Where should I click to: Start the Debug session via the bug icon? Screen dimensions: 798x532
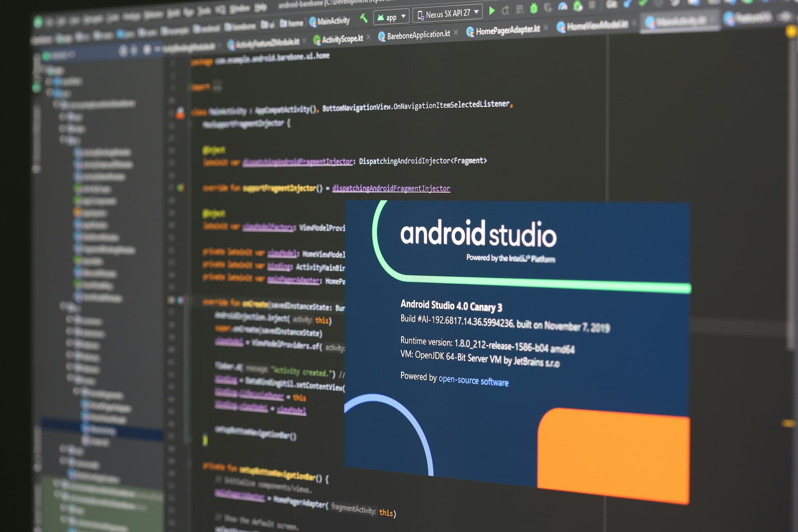[533, 8]
